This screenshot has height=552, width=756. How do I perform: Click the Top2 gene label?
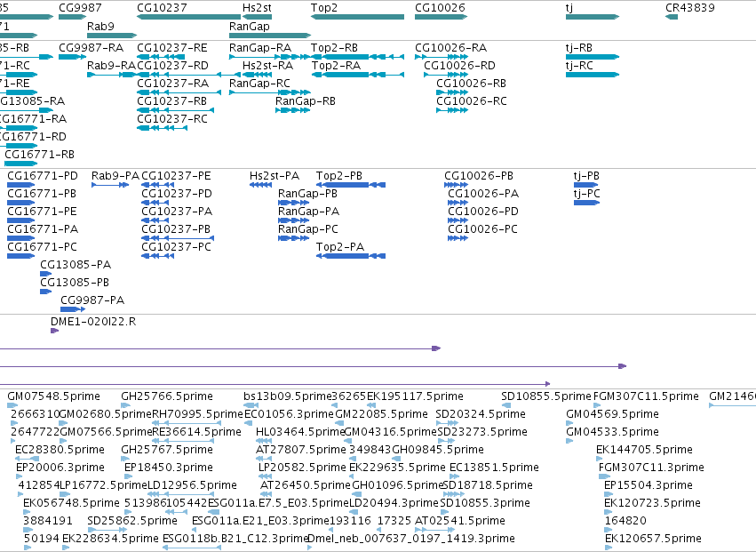(x=324, y=8)
